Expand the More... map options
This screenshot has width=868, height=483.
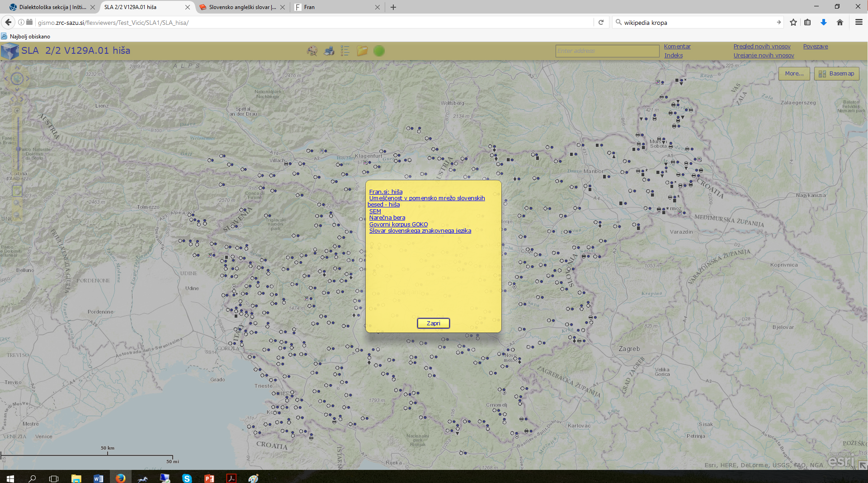coord(794,74)
